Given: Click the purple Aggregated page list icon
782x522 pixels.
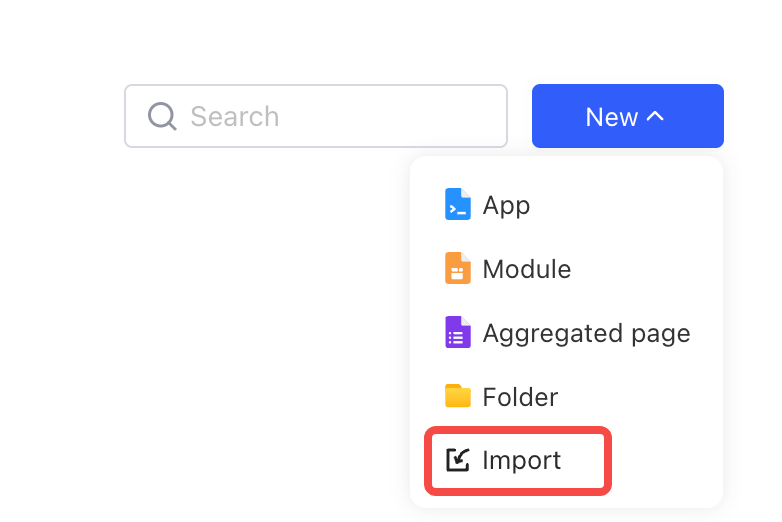Looking at the screenshot, I should (x=457, y=332).
